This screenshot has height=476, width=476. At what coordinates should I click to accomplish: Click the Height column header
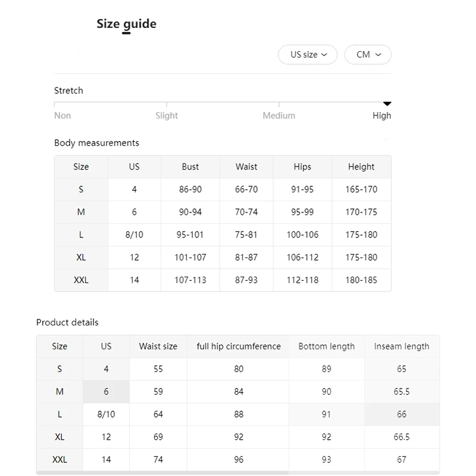(361, 167)
